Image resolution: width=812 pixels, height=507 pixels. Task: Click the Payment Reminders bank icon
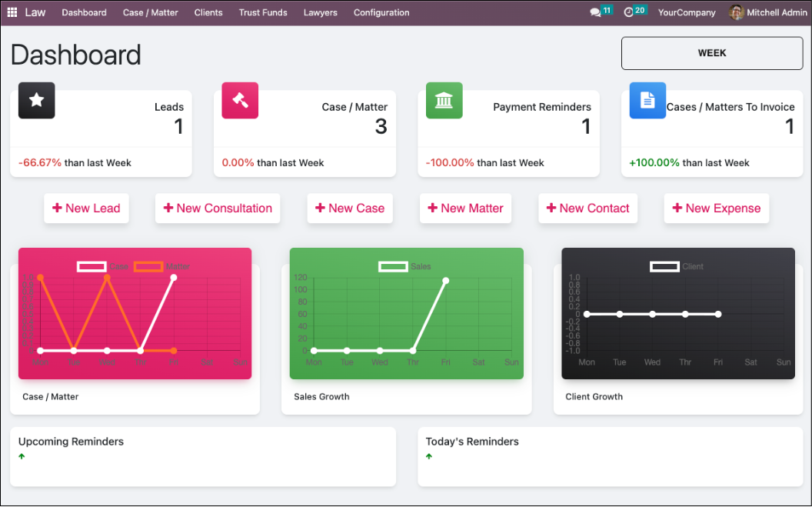coord(444,100)
